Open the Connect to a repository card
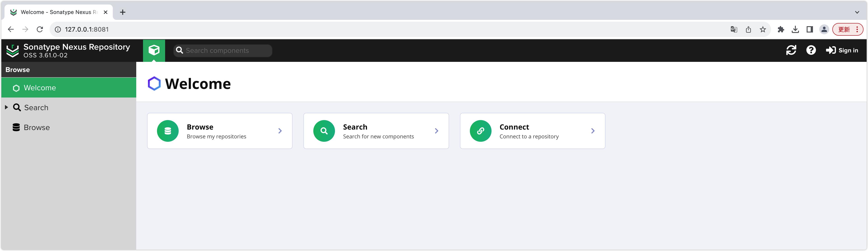 tap(532, 131)
